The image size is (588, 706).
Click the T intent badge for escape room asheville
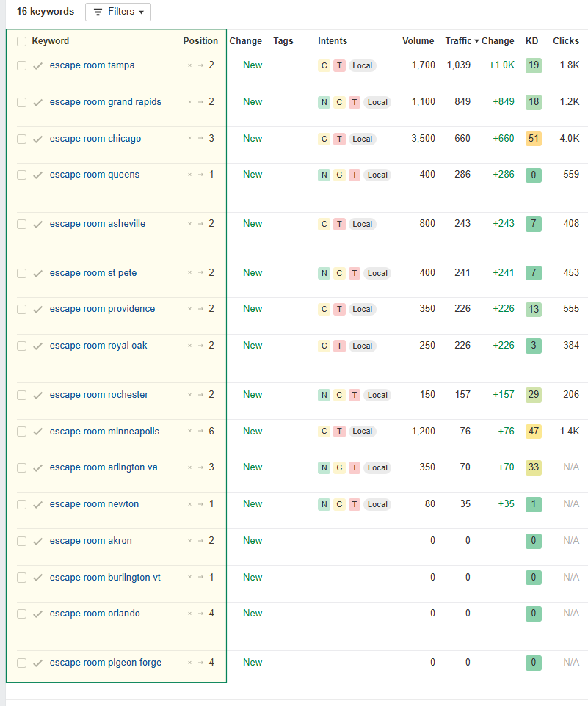339,225
